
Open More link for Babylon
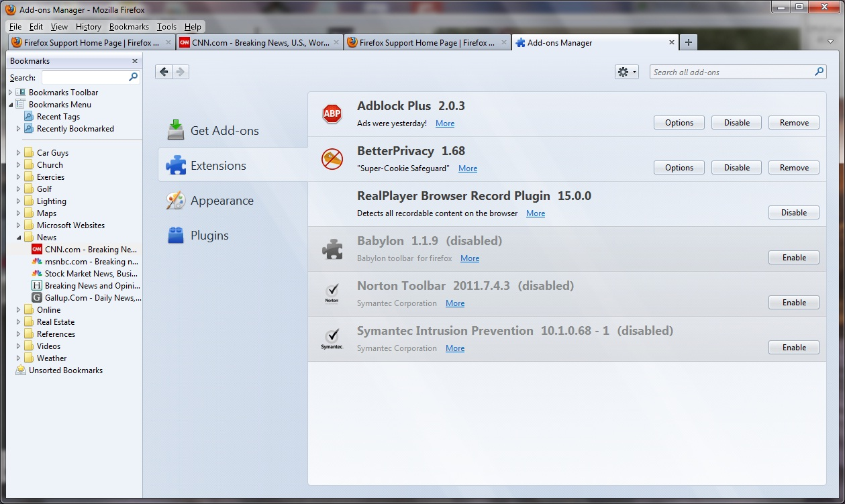pyautogui.click(x=470, y=258)
